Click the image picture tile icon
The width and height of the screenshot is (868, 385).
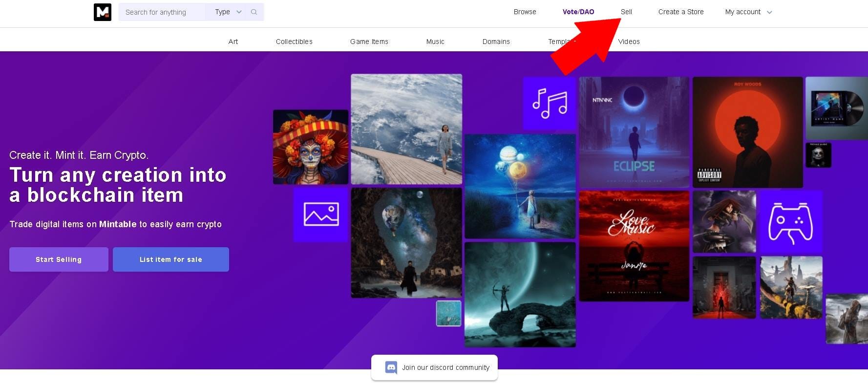[321, 214]
